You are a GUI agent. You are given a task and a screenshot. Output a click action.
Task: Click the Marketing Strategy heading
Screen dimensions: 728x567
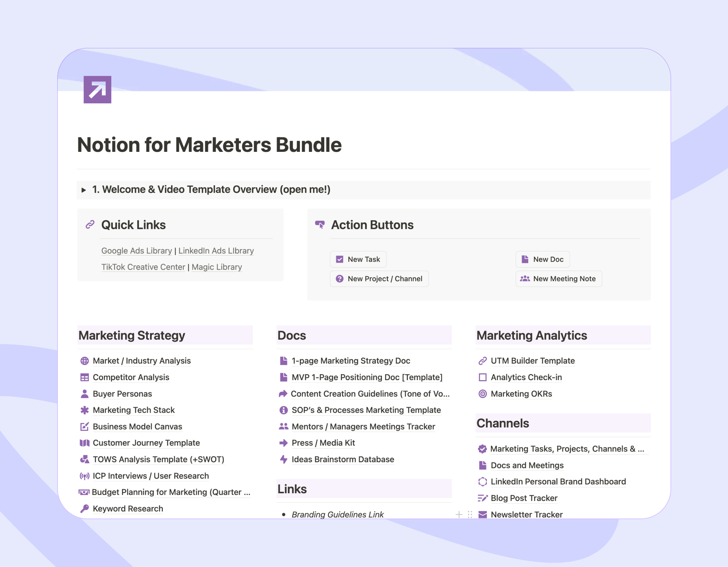132,335
